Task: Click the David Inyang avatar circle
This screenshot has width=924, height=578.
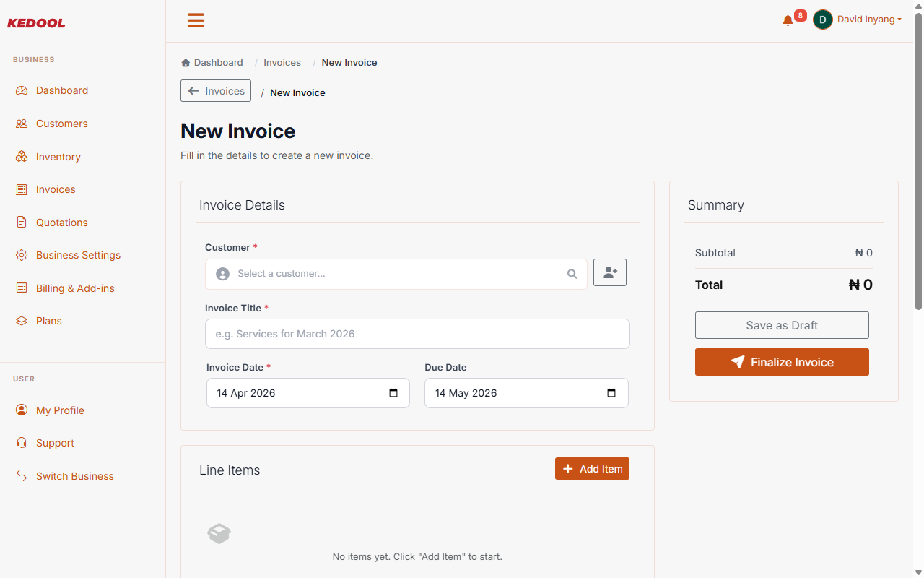Action: pyautogui.click(x=823, y=20)
